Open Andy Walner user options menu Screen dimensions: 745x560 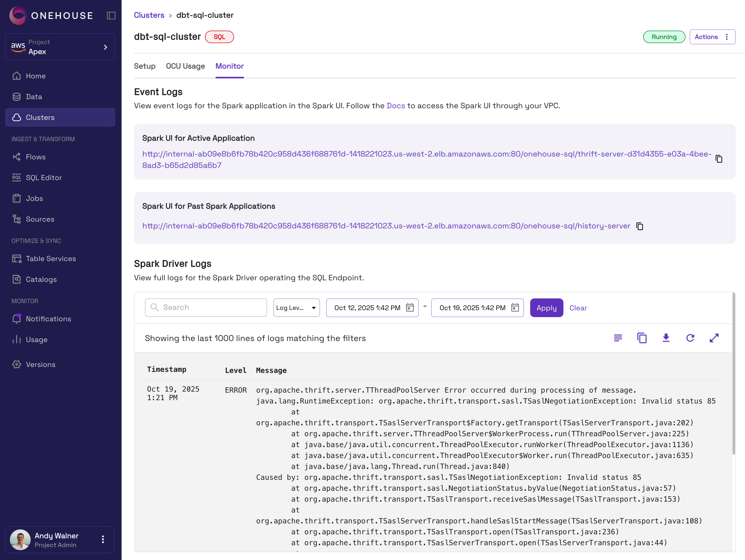point(103,539)
